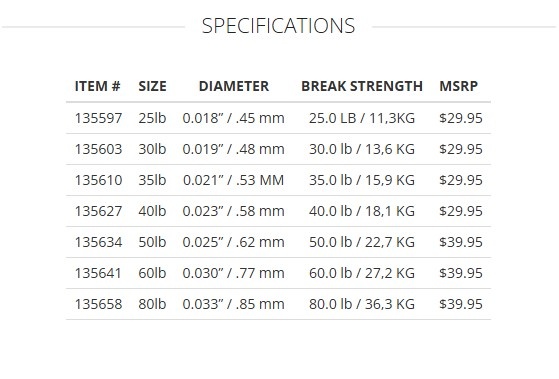Viewport: 559px width, 379px height.
Task: Click the 25lb size cell
Action: tap(152, 118)
